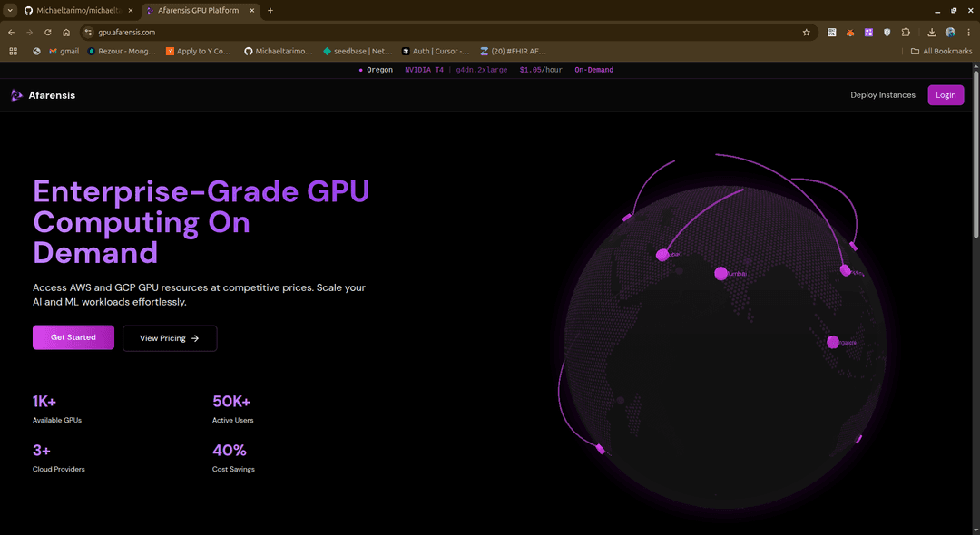Open site information in the address bar

[x=88, y=32]
